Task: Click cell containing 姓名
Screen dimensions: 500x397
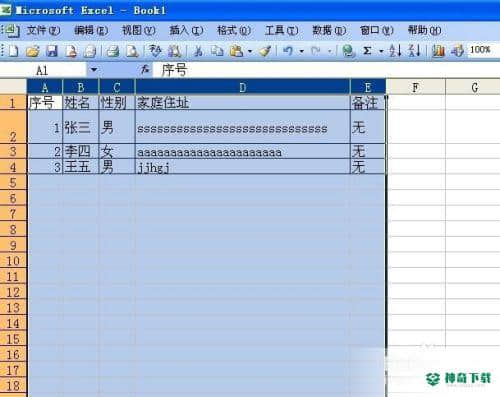Action: [x=81, y=103]
